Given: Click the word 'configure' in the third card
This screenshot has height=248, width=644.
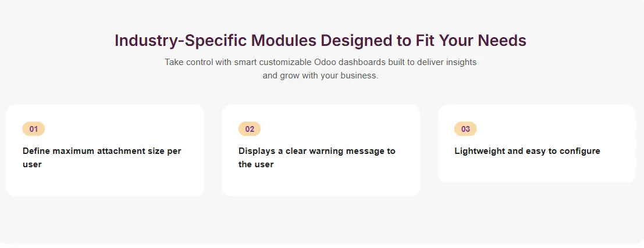Looking at the screenshot, I should click(x=579, y=151).
